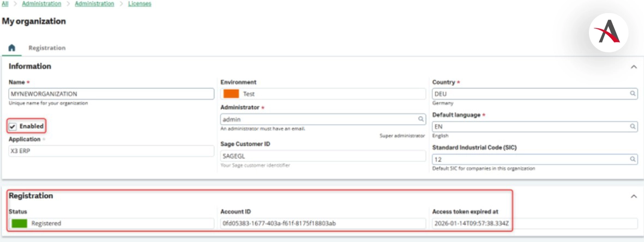Screen dimensions: 644x242
Task: Switch to the Registration tab
Action: click(47, 48)
